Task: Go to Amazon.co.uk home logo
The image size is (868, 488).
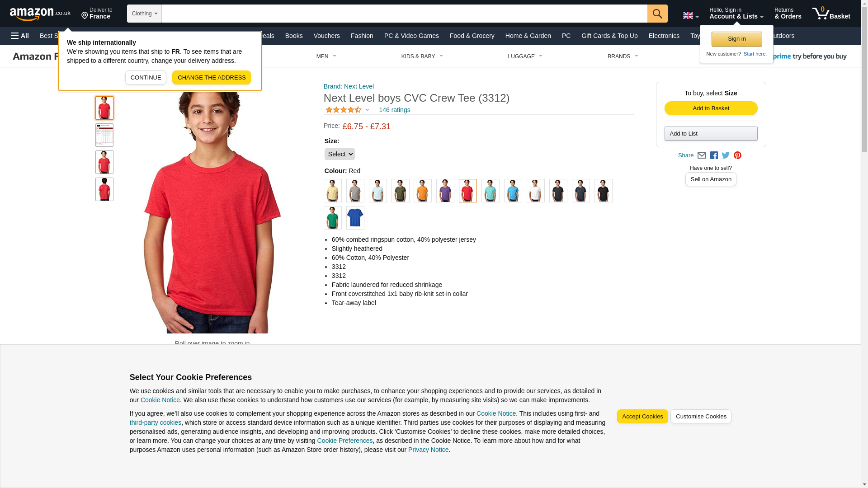Action: coord(40,14)
